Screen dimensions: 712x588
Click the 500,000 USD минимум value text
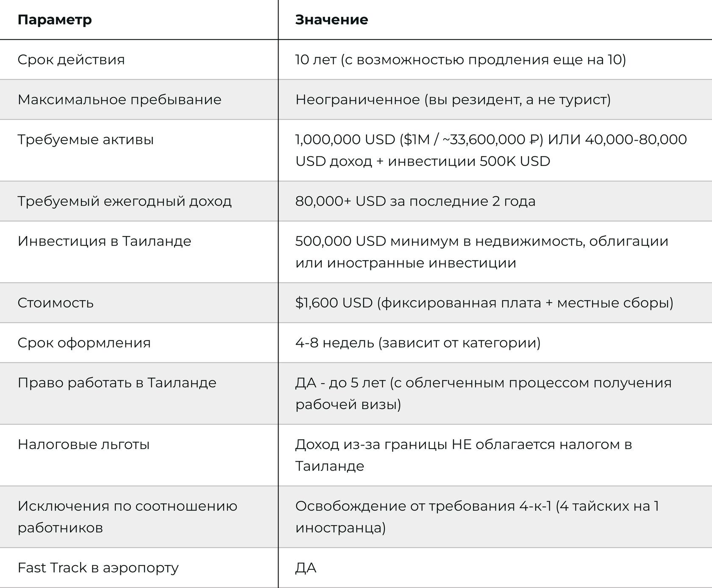[482, 252]
